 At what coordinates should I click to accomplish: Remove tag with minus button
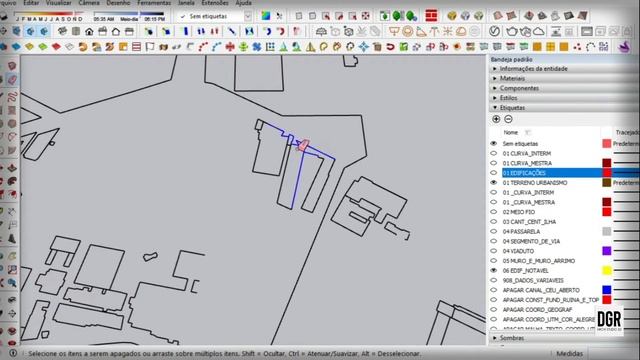click(x=508, y=119)
